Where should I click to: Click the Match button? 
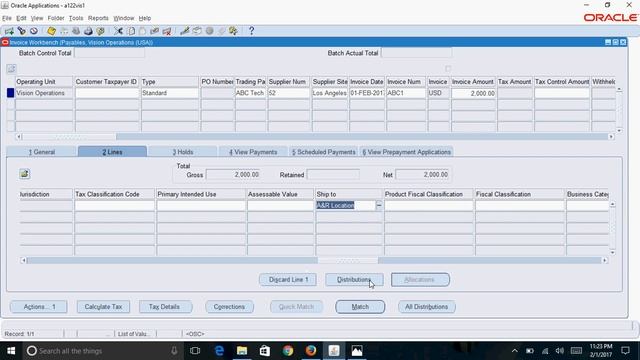point(360,307)
